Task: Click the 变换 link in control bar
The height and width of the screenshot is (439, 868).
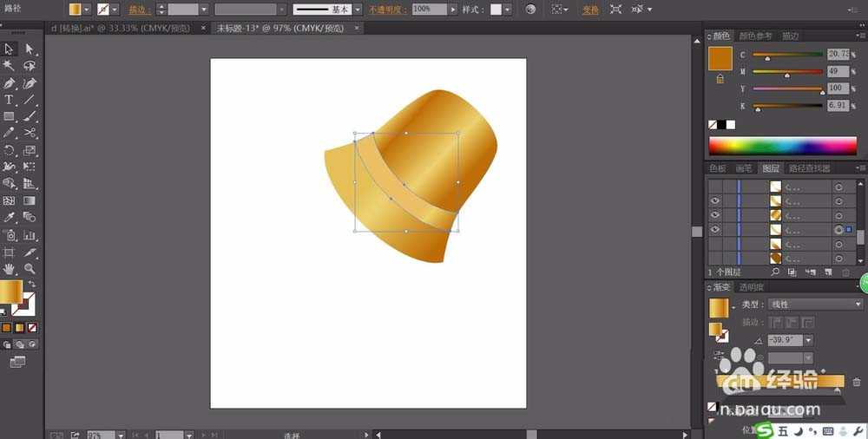Action: point(590,10)
